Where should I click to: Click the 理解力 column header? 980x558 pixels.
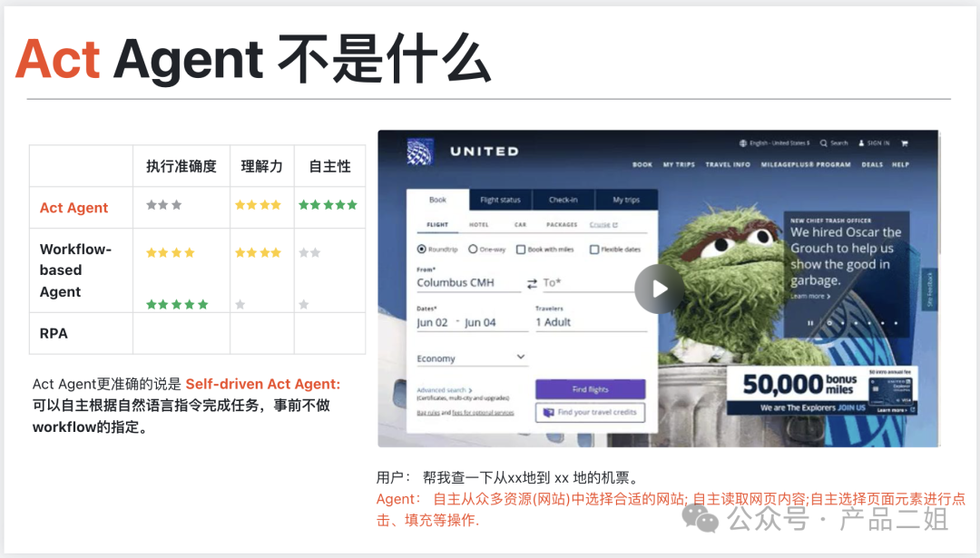(x=262, y=166)
